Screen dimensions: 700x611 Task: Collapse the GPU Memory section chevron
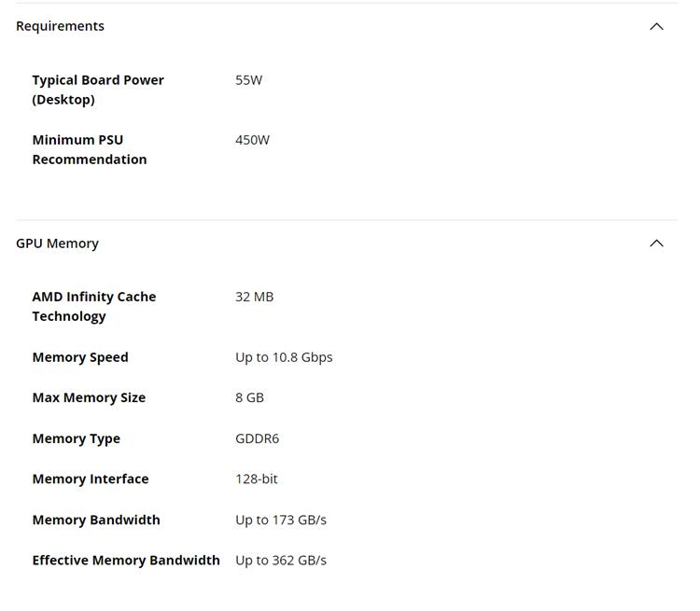click(656, 243)
